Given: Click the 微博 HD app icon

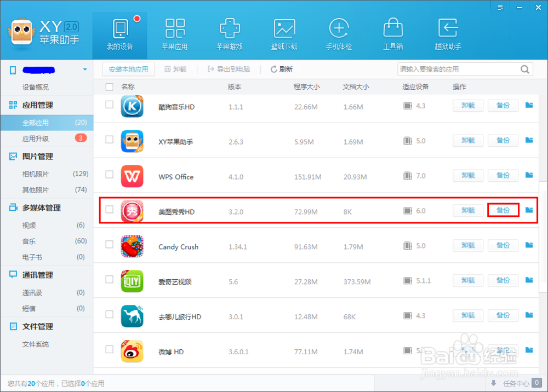Looking at the screenshot, I should (132, 351).
